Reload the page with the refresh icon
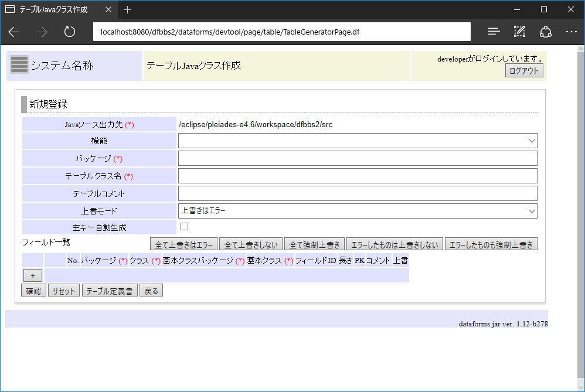The height and width of the screenshot is (392, 585). tap(69, 32)
